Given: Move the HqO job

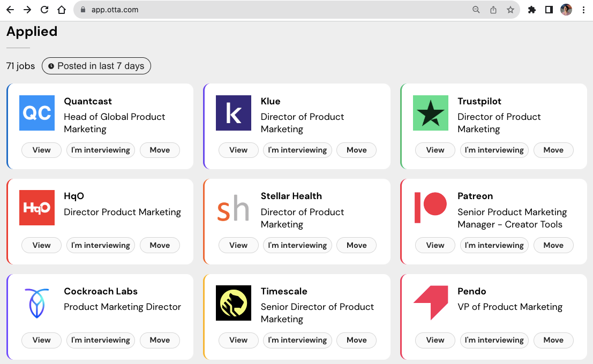Looking at the screenshot, I should tap(160, 245).
